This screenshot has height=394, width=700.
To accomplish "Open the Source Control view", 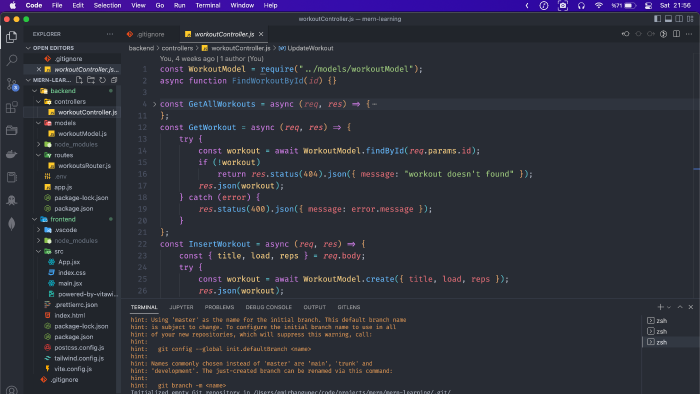I will (12, 83).
